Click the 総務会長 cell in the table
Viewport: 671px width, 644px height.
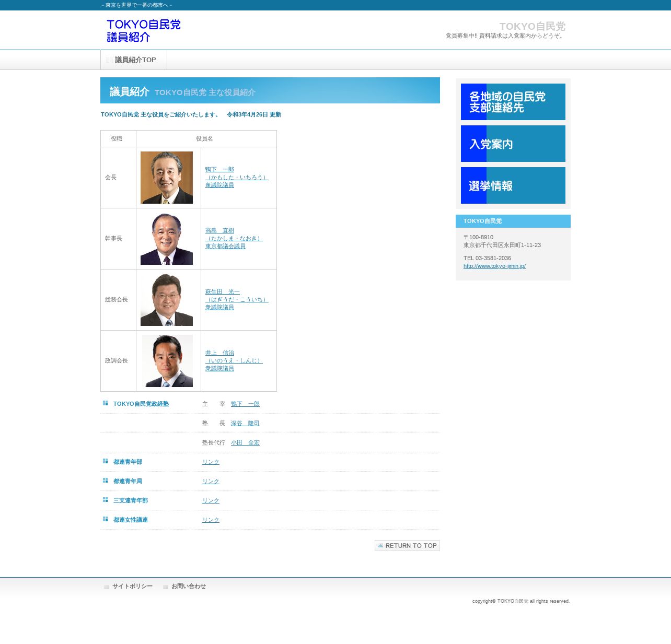119,300
